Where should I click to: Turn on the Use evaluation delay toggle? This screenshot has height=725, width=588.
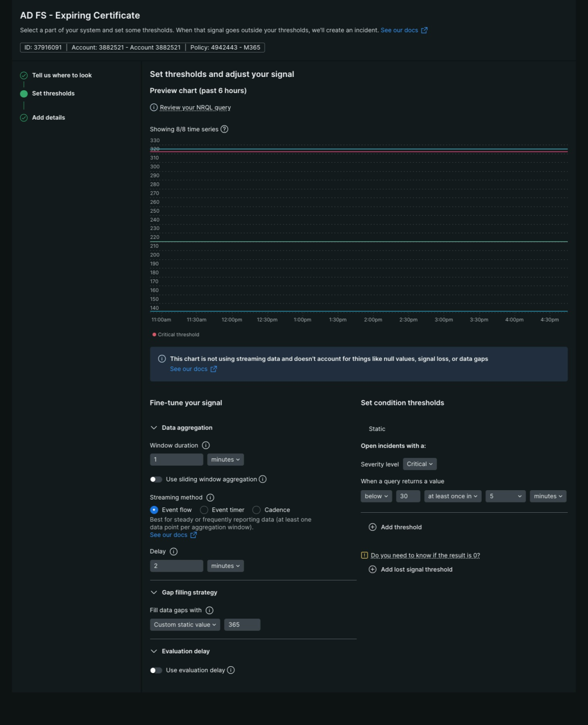156,670
